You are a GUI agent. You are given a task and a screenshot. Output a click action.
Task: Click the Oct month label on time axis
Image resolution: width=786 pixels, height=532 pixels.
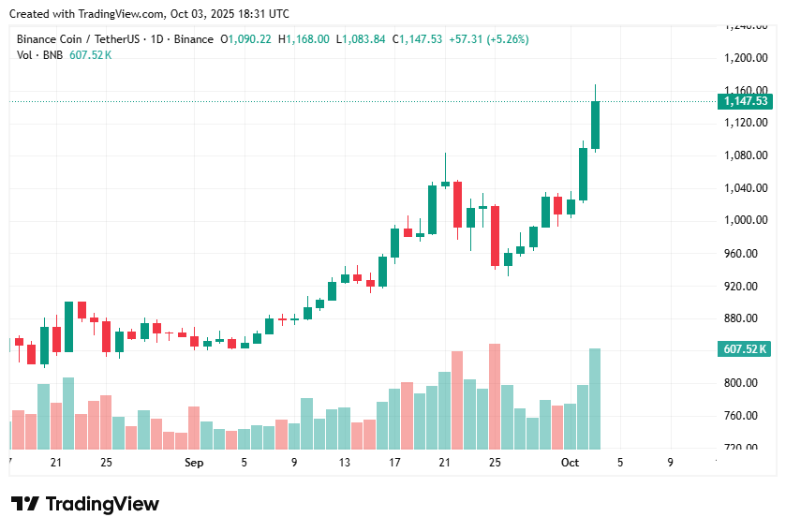(x=570, y=463)
